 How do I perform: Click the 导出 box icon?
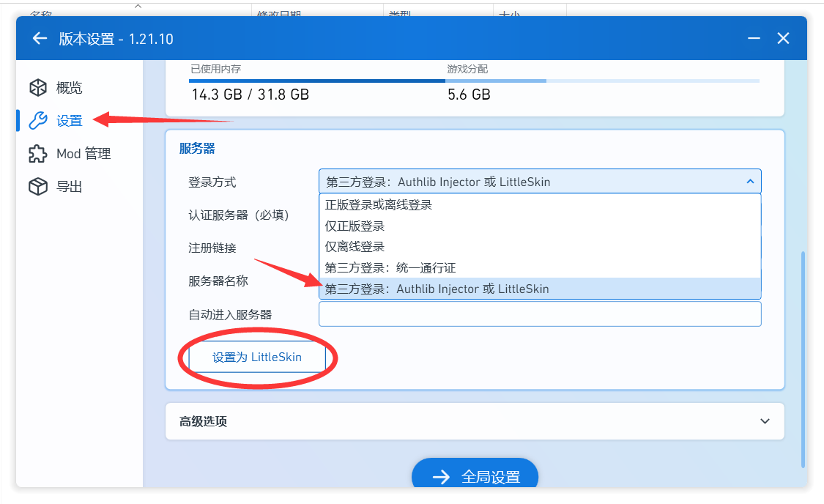click(x=37, y=187)
